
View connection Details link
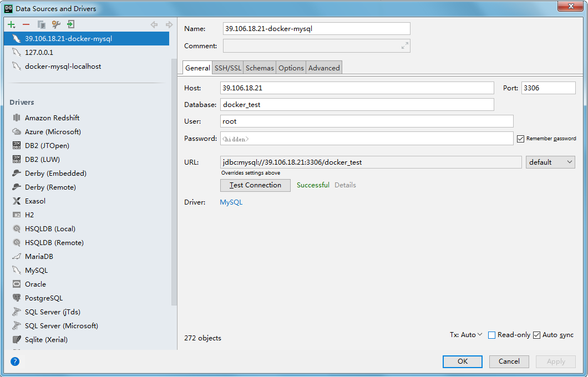point(345,185)
